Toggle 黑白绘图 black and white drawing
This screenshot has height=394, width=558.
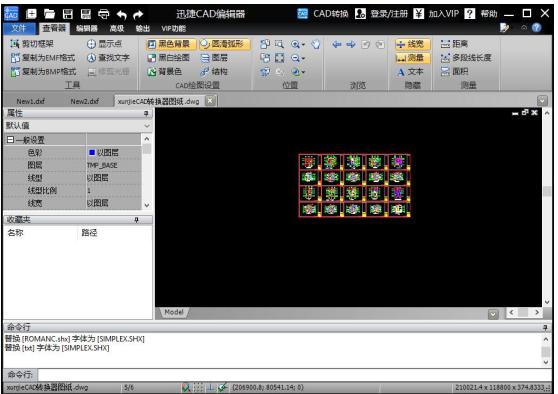169,58
